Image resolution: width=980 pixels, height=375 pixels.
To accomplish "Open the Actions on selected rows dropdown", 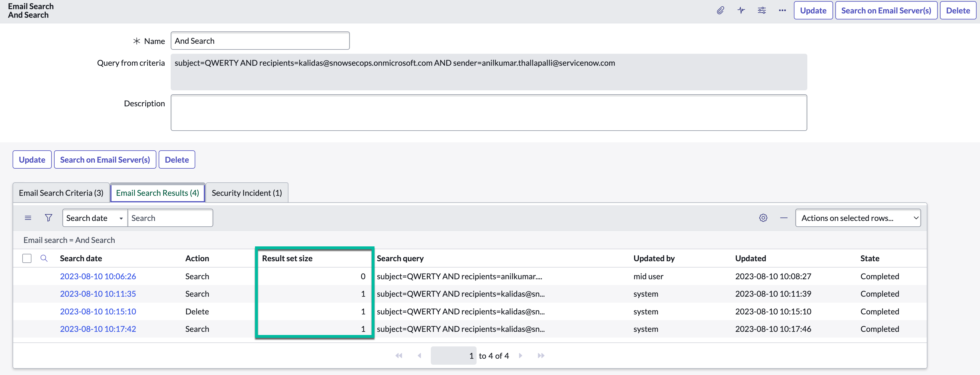I will [858, 218].
